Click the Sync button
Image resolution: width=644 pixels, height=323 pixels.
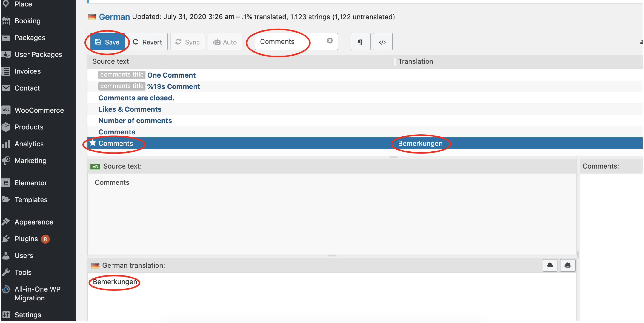(187, 42)
